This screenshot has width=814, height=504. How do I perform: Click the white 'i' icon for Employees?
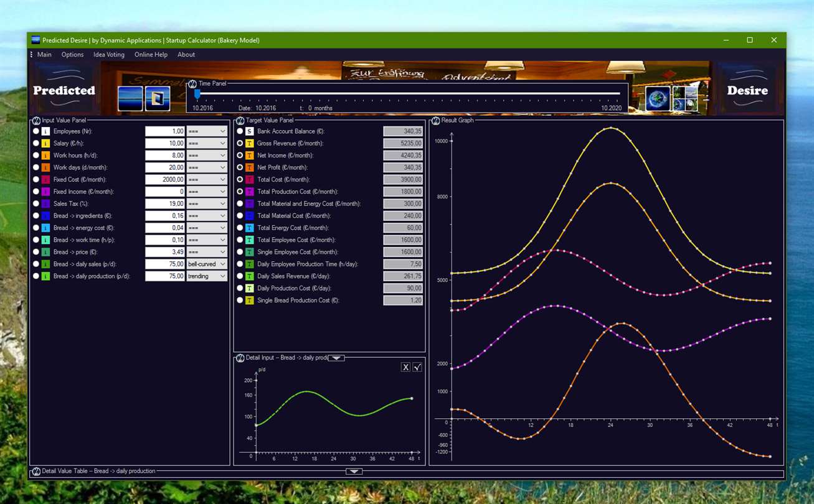(45, 131)
